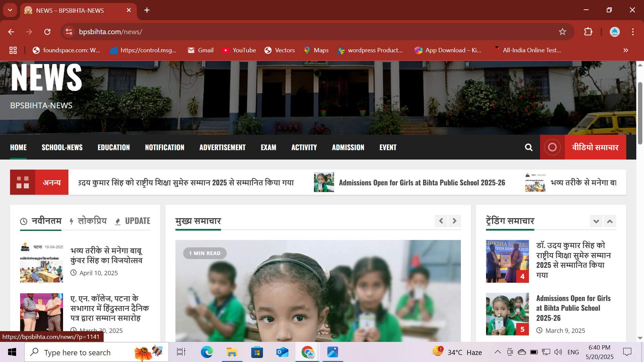
Task: Click the clock icon next to April 10 date
Action: coord(73,273)
